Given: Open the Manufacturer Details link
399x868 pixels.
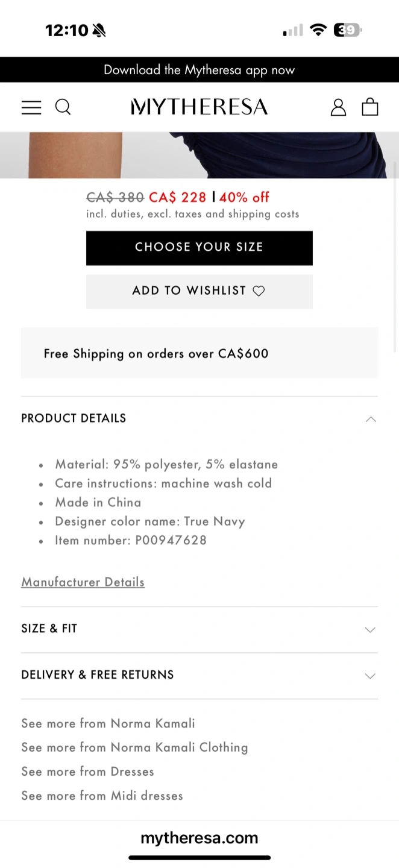Looking at the screenshot, I should (83, 582).
